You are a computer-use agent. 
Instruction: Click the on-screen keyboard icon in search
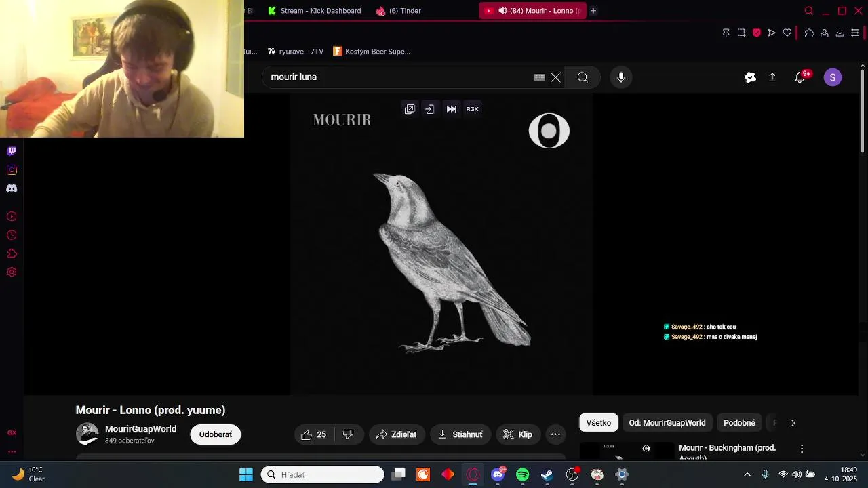pyautogui.click(x=540, y=77)
